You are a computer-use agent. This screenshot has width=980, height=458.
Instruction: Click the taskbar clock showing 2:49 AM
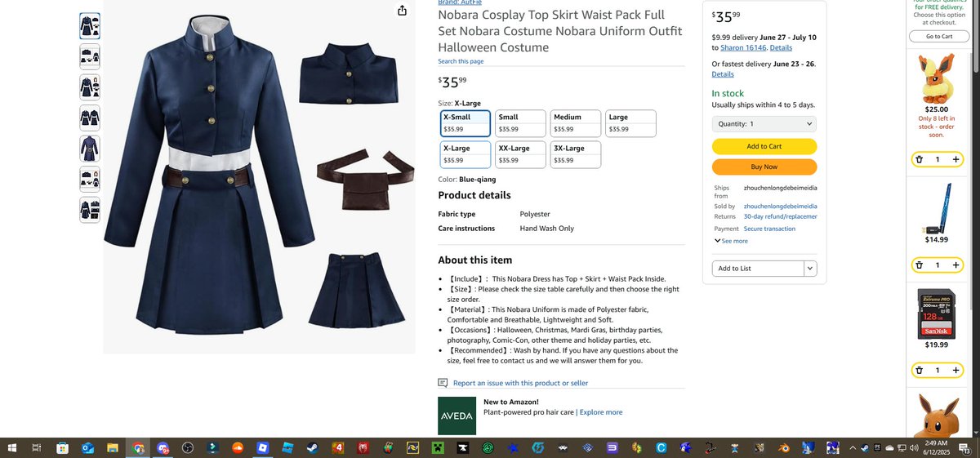pos(937,448)
